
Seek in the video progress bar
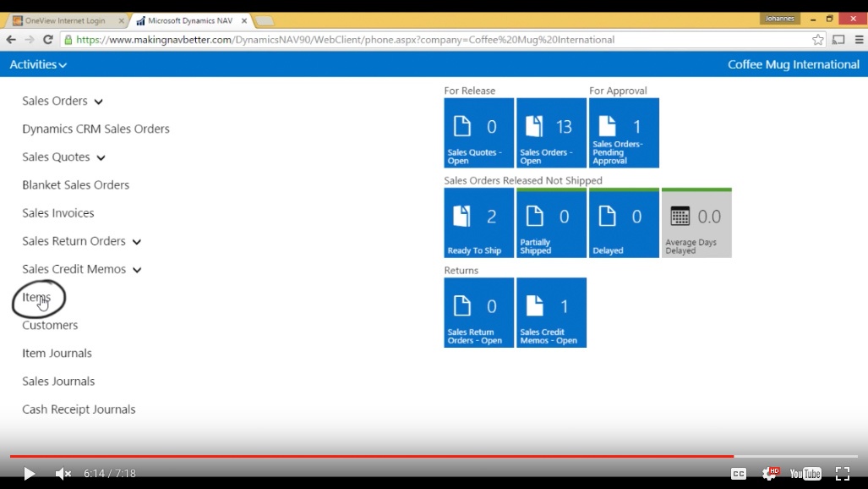[434, 456]
